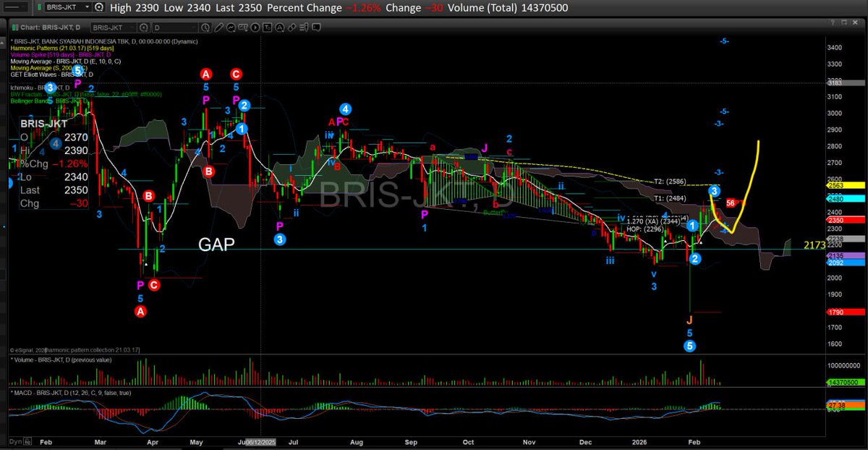Click the green chart icon beside Chart title
Image resolution: width=868 pixels, height=450 pixels.
[x=14, y=27]
